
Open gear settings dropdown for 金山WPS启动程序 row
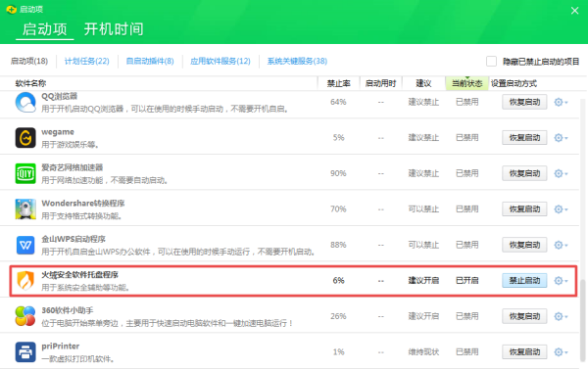(561, 245)
